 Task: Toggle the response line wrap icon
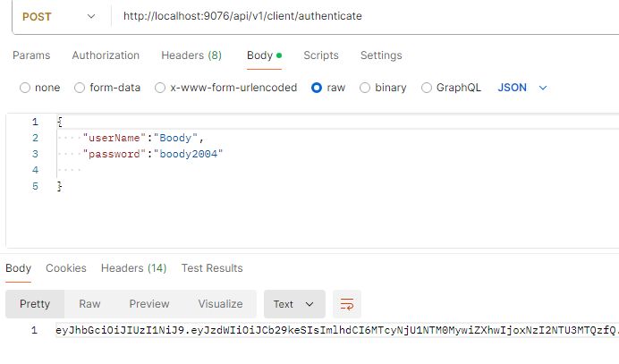click(x=346, y=304)
